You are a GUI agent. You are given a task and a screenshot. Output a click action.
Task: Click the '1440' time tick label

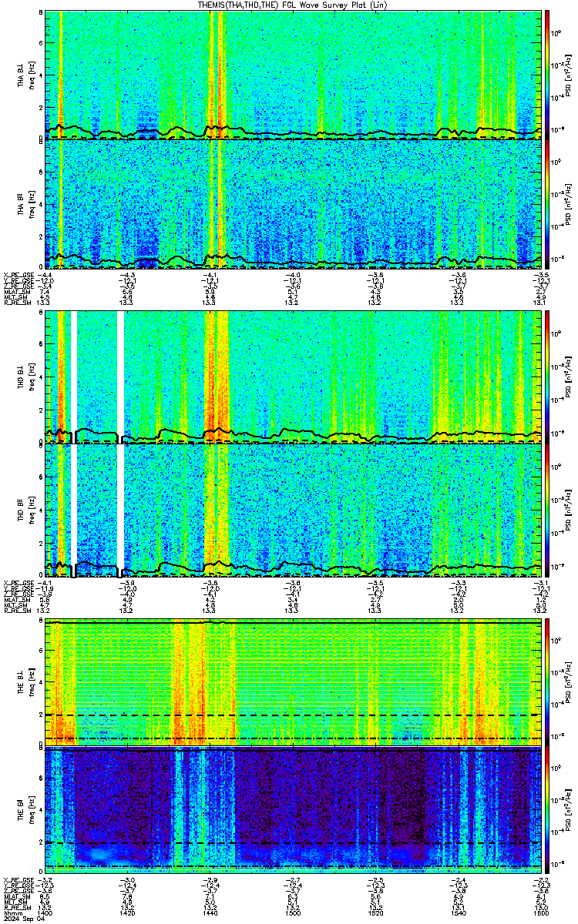[210, 912]
